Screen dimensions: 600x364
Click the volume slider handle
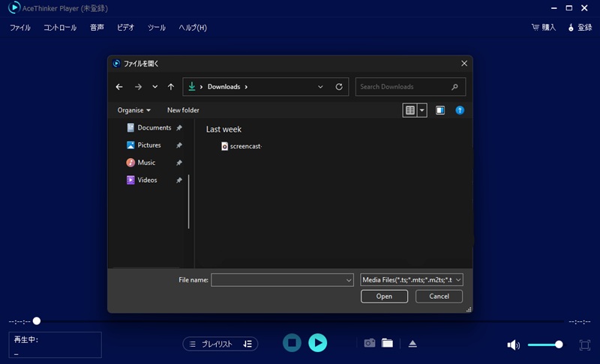[559, 345]
